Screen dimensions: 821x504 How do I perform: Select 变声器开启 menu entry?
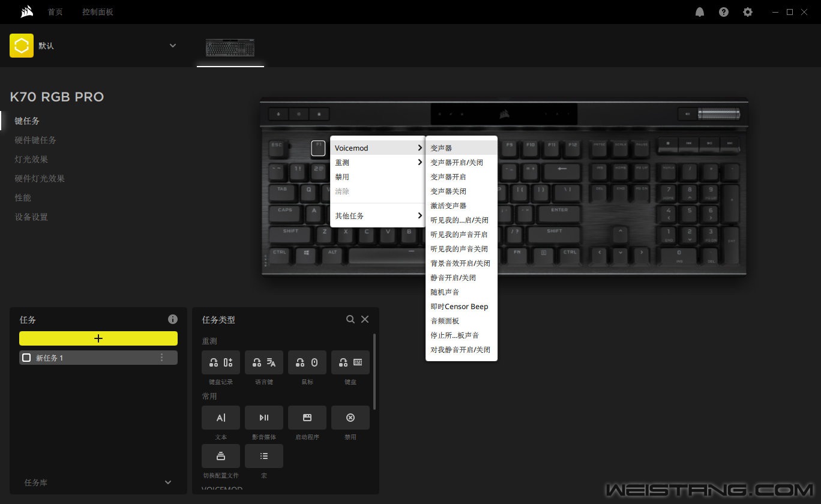462,176
